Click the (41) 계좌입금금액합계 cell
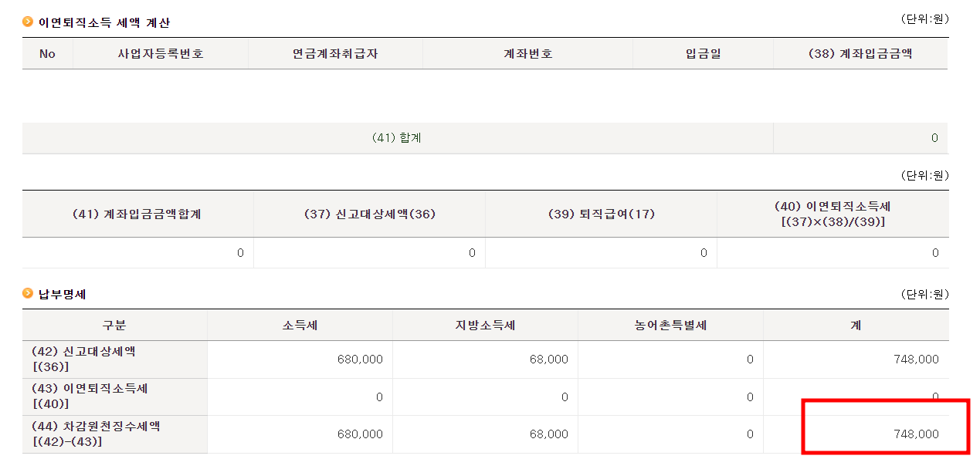The width and height of the screenshot is (980, 476). tap(136, 214)
